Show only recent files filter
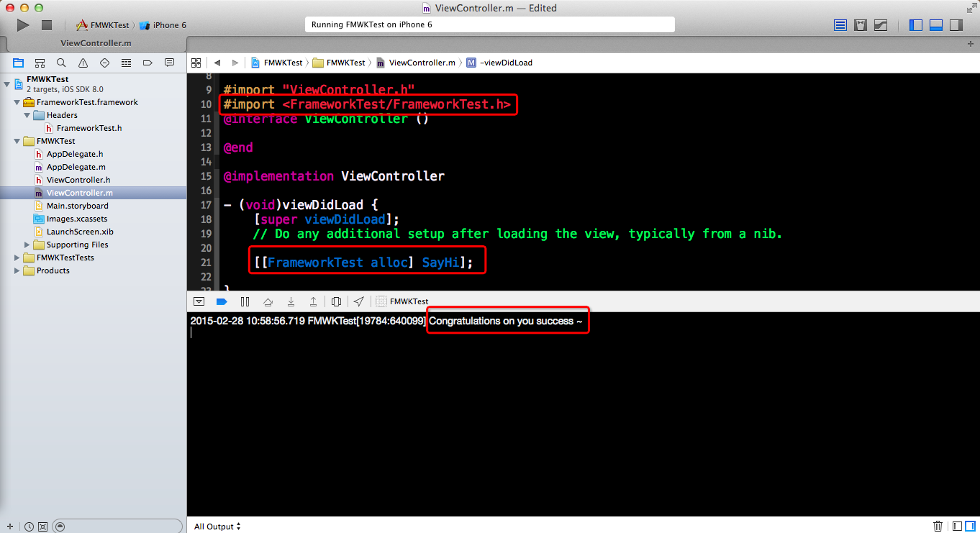 [x=29, y=527]
